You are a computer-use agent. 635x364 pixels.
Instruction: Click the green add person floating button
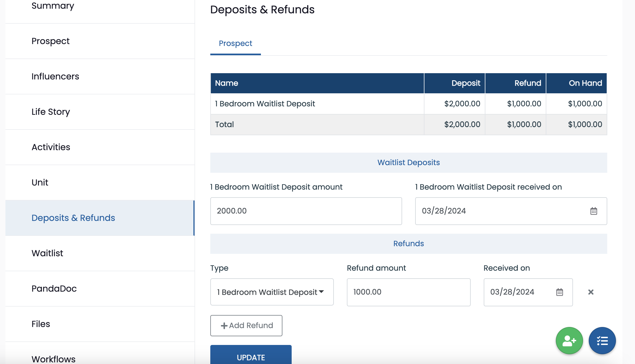[569, 341]
